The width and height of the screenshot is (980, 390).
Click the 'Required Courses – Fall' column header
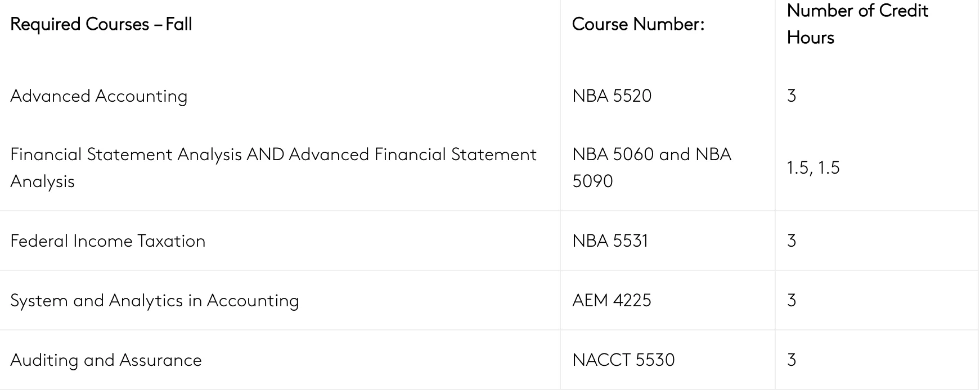(101, 24)
